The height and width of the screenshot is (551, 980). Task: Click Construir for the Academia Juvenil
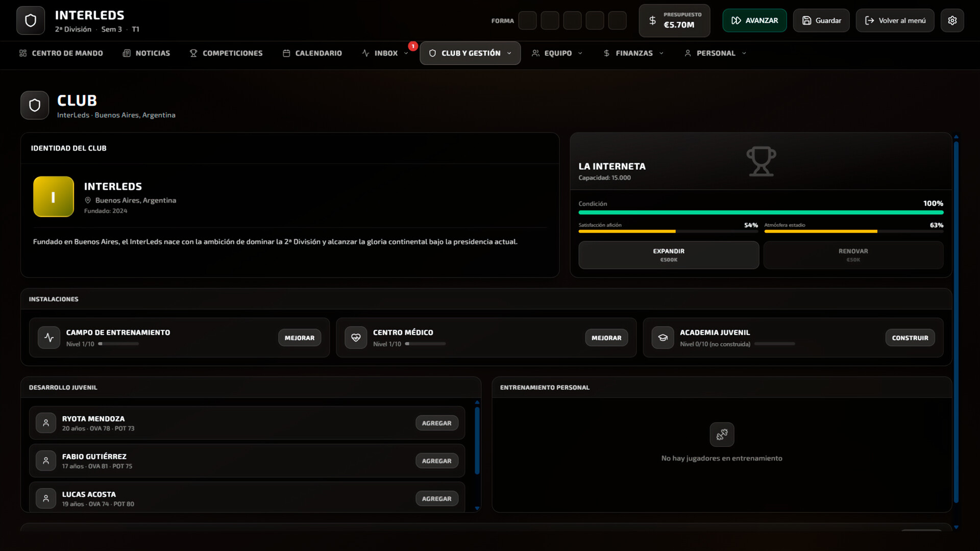[910, 337]
